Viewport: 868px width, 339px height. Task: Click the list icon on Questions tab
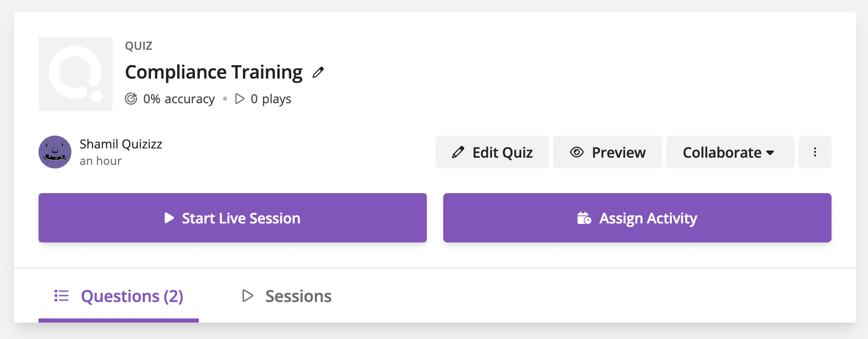62,296
